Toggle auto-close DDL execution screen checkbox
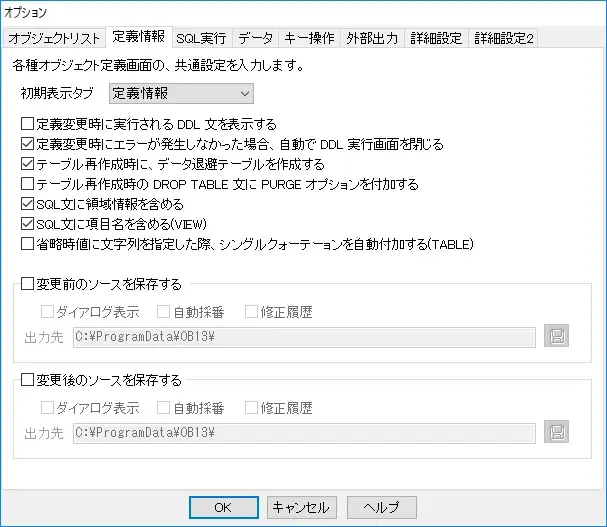 (28, 145)
